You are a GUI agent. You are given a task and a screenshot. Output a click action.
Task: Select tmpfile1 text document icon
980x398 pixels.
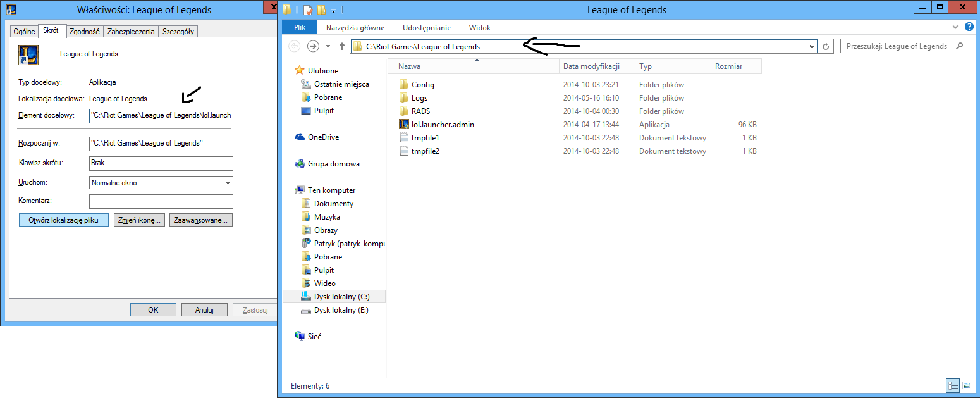pos(404,138)
